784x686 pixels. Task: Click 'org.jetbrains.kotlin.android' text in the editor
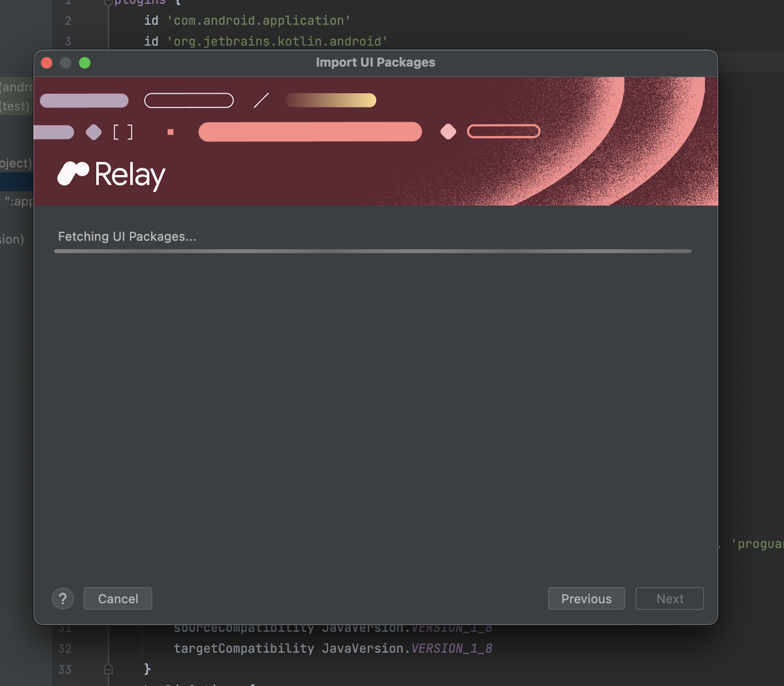point(277,41)
